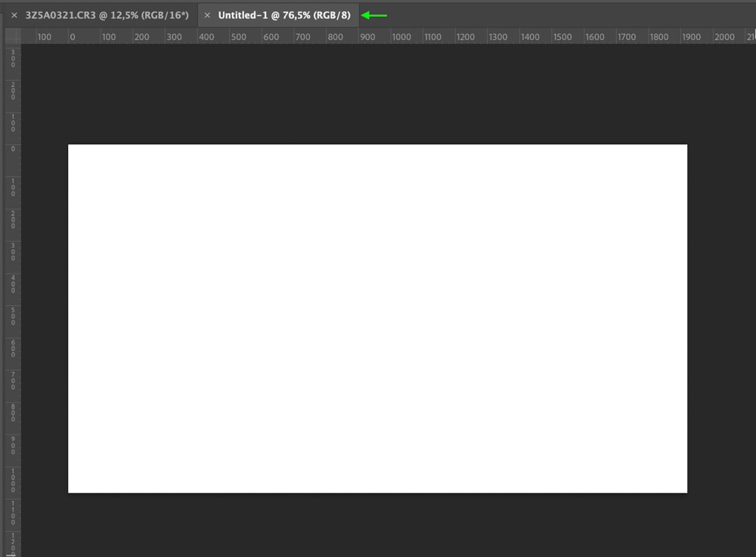Click the 1500 mark on the horizontal ruler
The height and width of the screenshot is (557, 756).
pyautogui.click(x=562, y=37)
